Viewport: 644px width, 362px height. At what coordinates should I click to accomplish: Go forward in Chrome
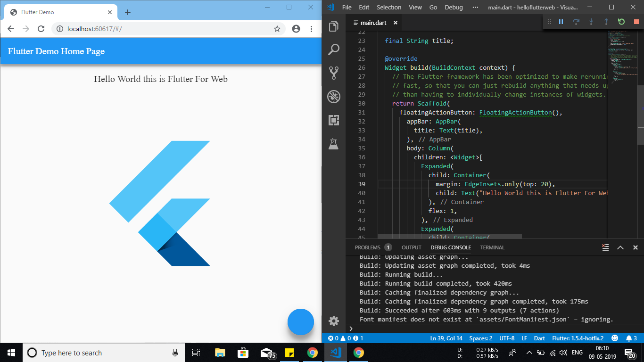click(x=26, y=29)
